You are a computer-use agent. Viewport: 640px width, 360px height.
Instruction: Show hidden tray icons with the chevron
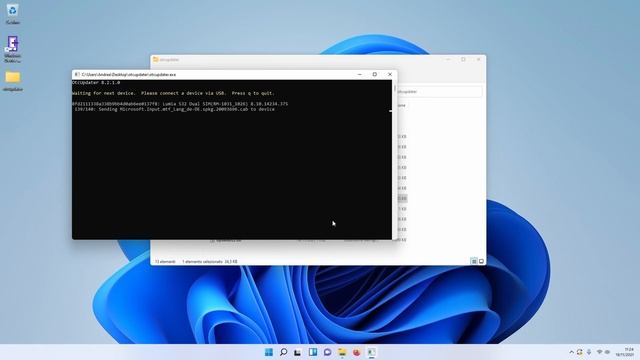point(571,352)
